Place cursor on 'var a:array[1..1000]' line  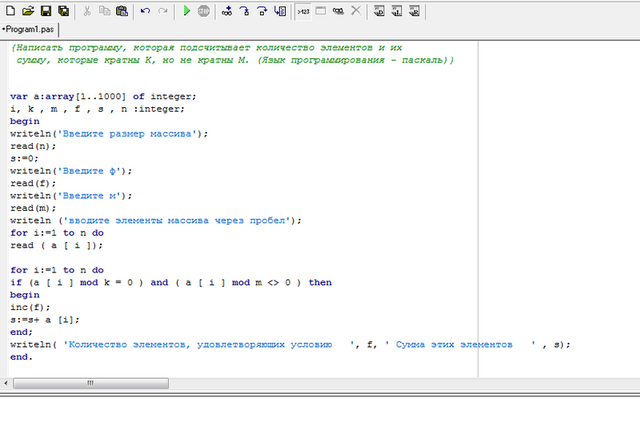pos(103,97)
